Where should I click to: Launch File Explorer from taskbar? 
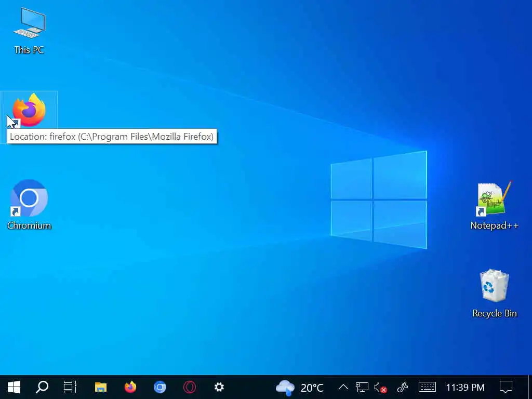[x=101, y=387]
